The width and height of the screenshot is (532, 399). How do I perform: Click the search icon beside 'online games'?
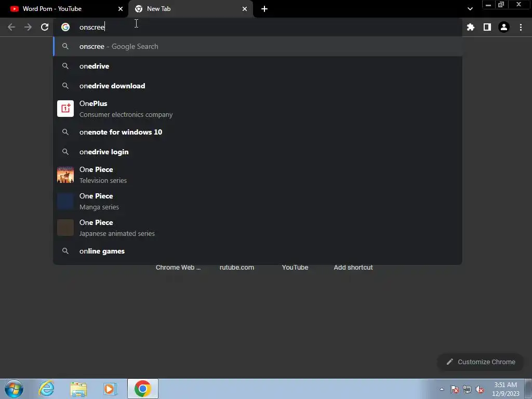pyautogui.click(x=65, y=251)
